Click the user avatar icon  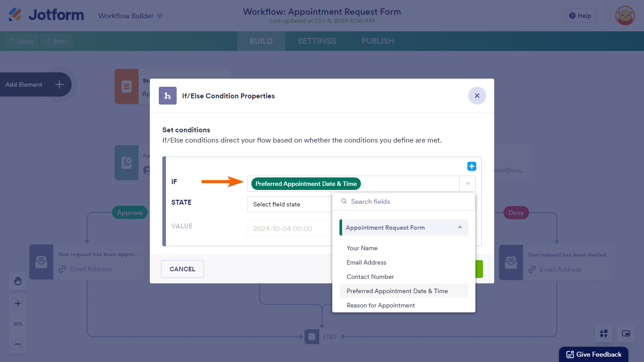tap(625, 16)
